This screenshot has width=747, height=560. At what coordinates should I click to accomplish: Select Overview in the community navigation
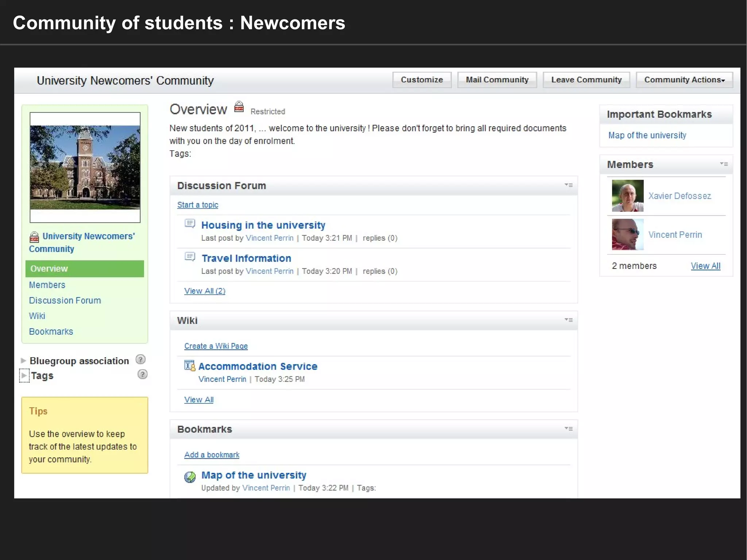85,269
